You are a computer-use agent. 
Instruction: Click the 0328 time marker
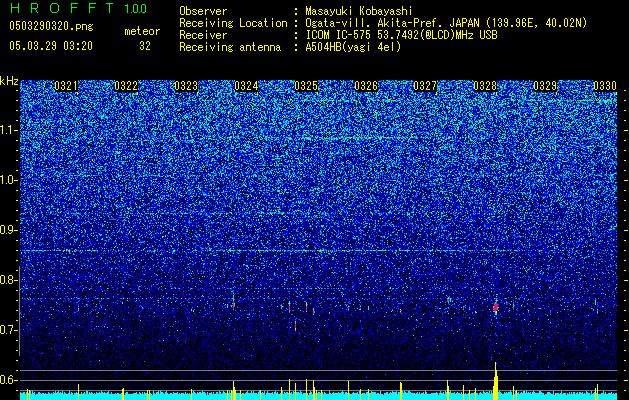485,86
